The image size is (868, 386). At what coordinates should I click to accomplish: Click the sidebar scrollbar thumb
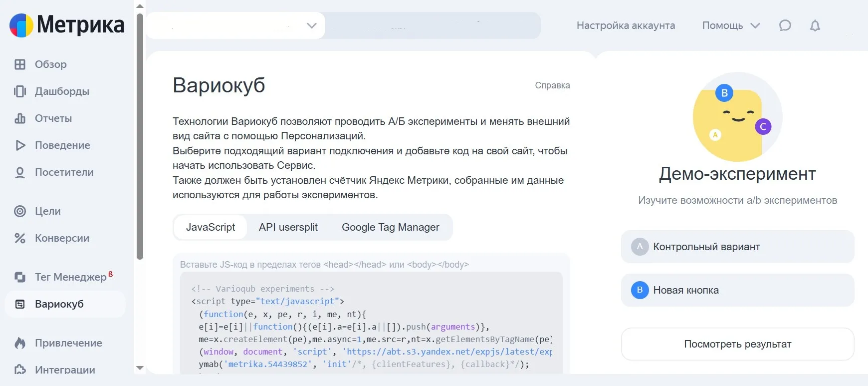point(140,137)
